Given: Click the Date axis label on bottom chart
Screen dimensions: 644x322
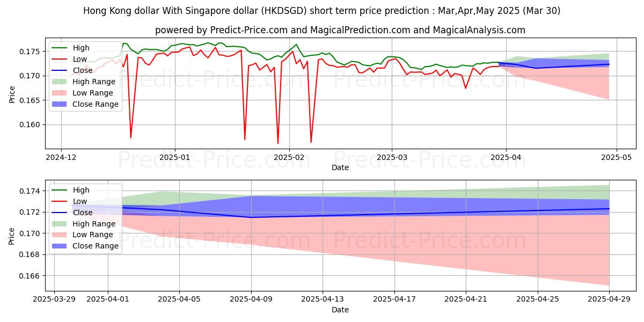Looking at the screenshot, I should click(341, 309).
